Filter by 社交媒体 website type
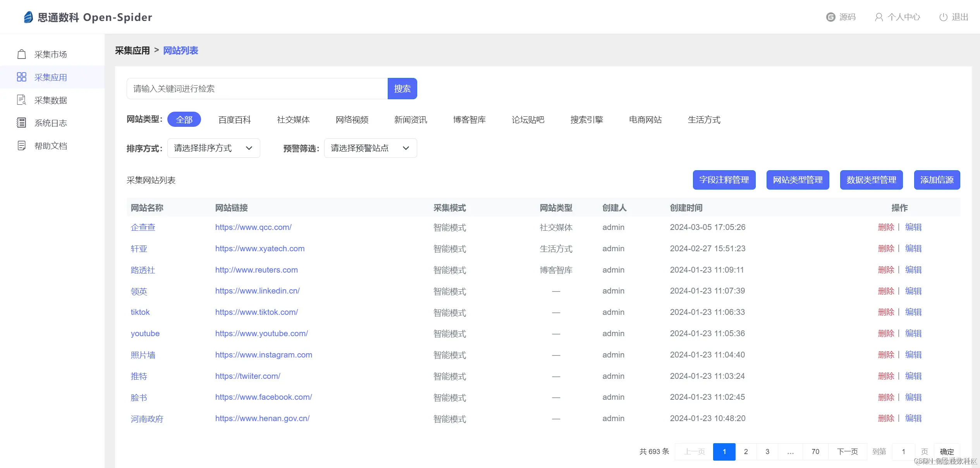980x468 pixels. pyautogui.click(x=293, y=119)
